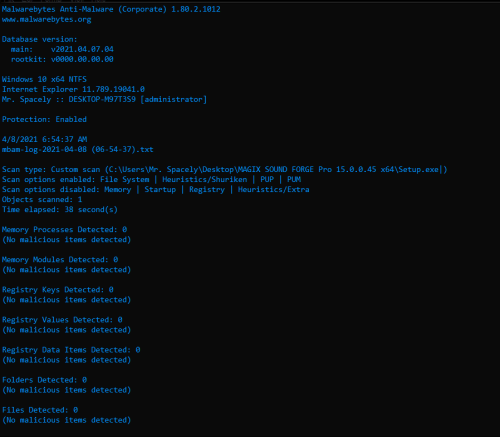Click the Objects scanned: 1 line
500x437 pixels.
tap(42, 199)
